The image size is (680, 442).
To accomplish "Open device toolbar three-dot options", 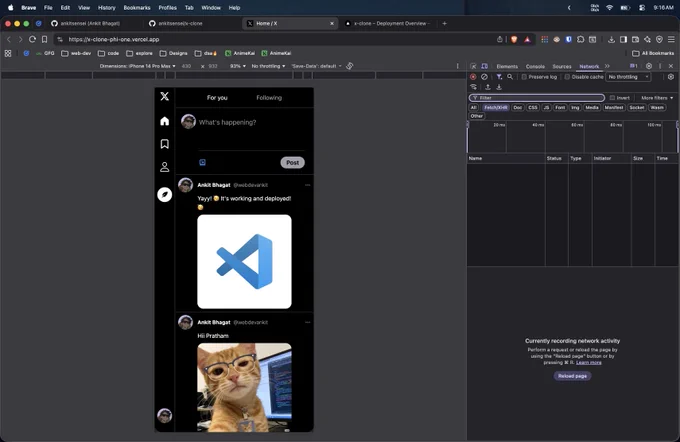I will [x=458, y=66].
